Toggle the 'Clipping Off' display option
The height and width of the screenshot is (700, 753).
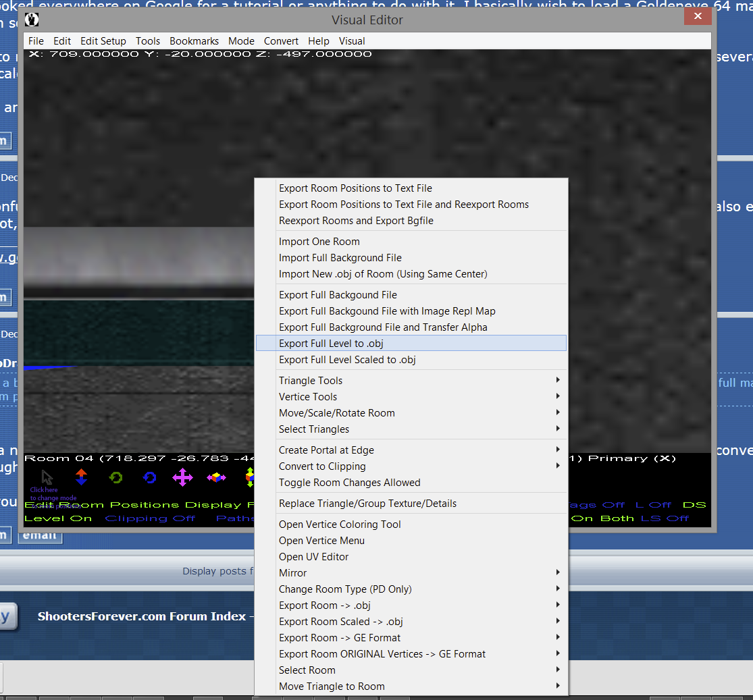[x=151, y=518]
